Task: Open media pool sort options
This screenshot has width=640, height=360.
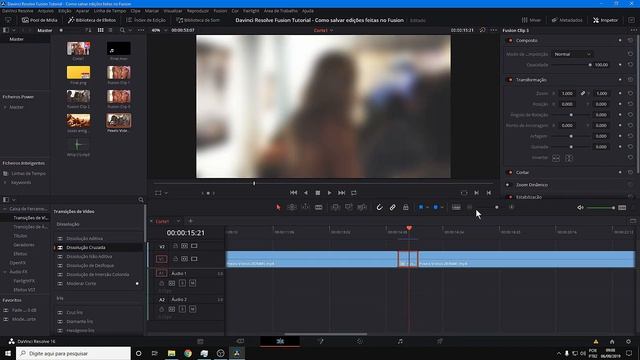Action: (88, 30)
